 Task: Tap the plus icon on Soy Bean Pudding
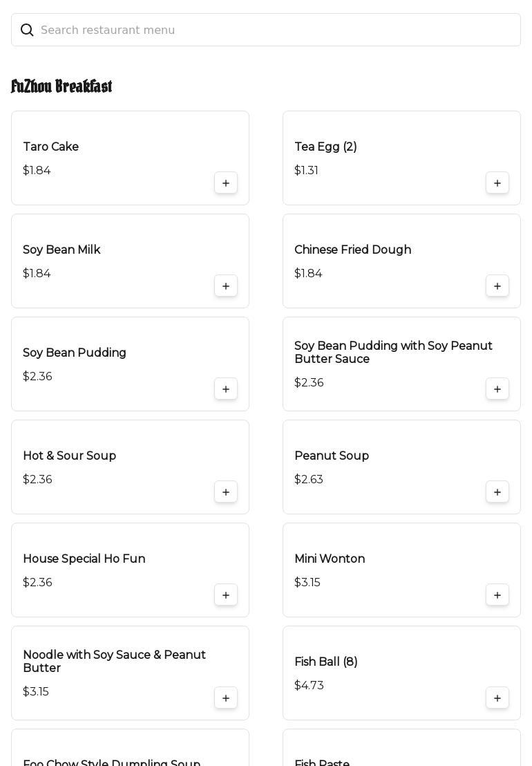click(226, 389)
